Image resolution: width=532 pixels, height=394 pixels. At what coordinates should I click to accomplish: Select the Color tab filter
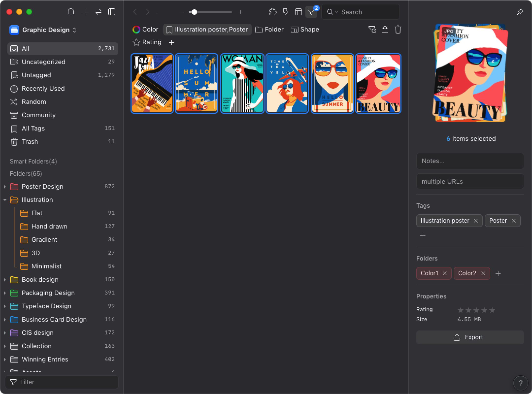pos(145,29)
